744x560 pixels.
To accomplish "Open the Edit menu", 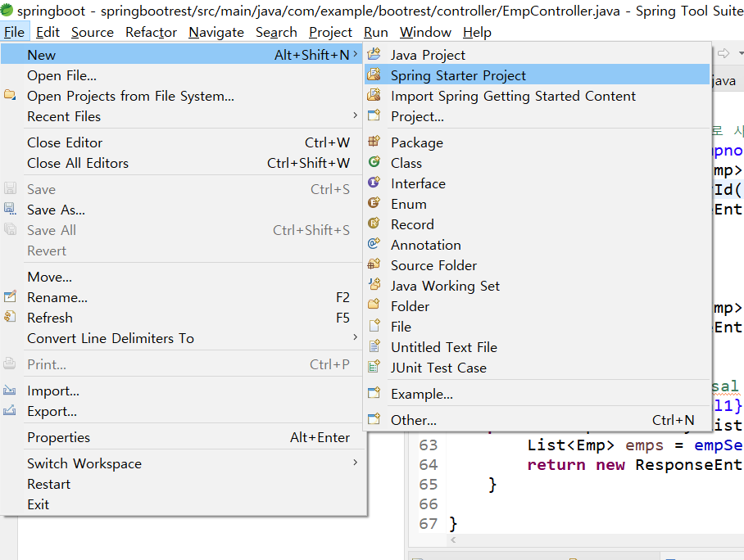I will click(x=48, y=32).
